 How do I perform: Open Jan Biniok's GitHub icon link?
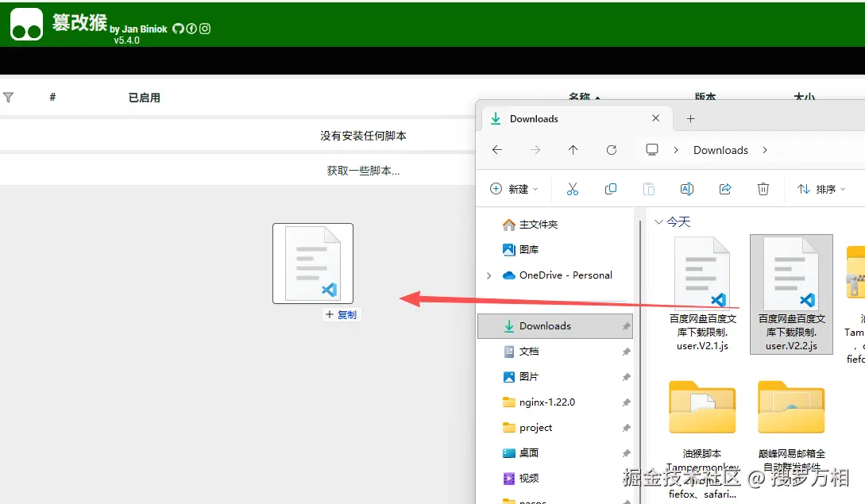(x=178, y=29)
